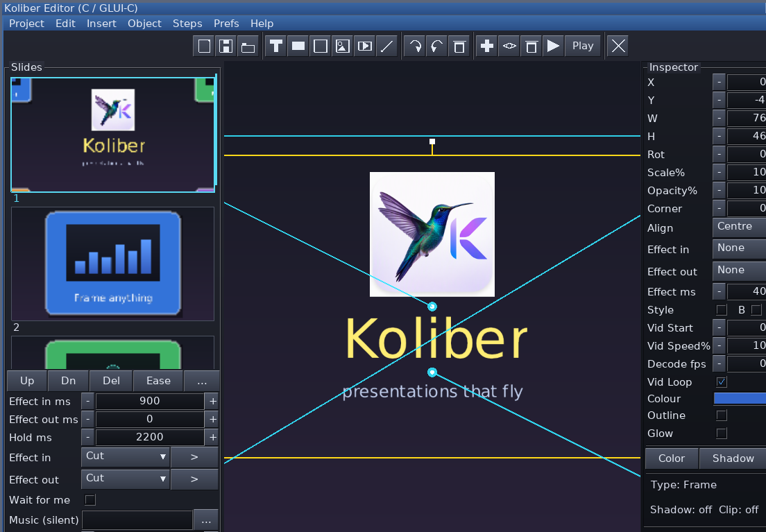Viewport: 766px width, 532px height.
Task: Open the Inspector 'Effect in' dropdown showing None
Action: click(x=739, y=248)
